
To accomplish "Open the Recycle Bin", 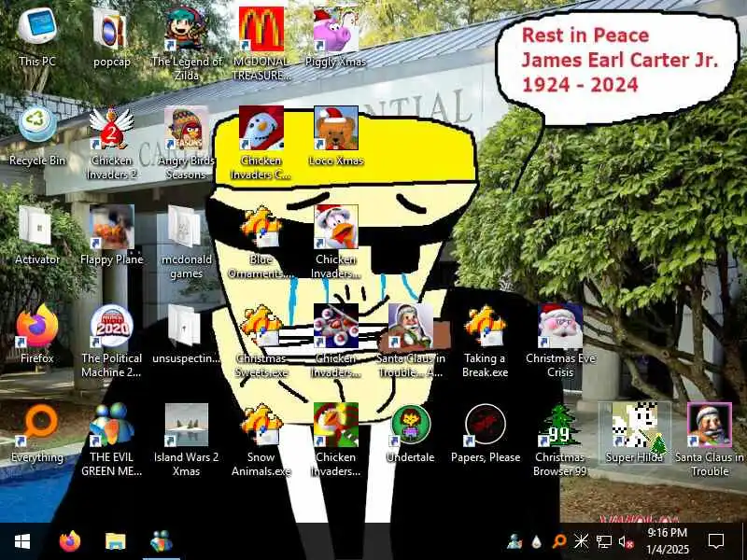I will (37, 136).
